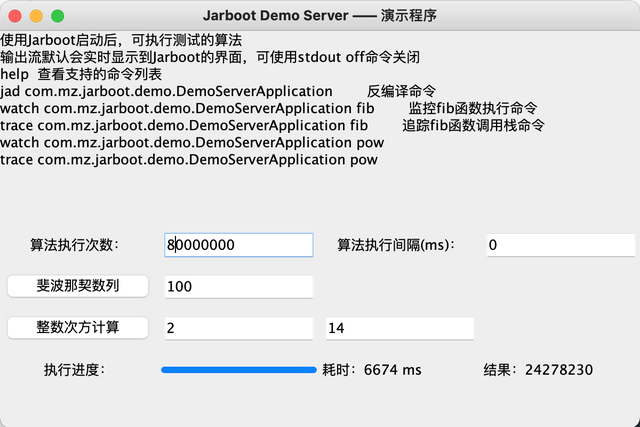Select the power base field containing 2
Image resolution: width=640 pixels, height=427 pixels.
click(239, 328)
